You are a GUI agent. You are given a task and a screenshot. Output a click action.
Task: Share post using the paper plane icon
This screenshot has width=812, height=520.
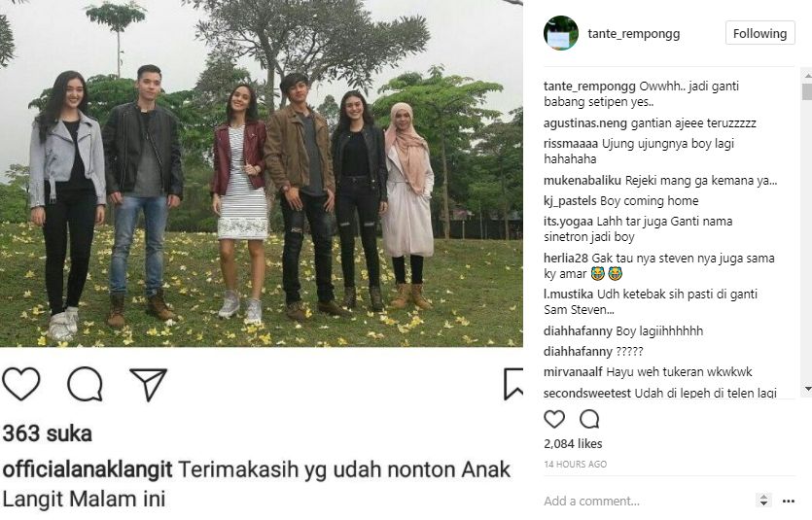click(x=148, y=385)
